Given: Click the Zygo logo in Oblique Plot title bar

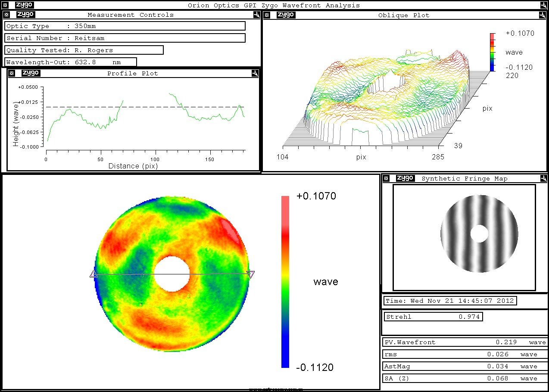Looking at the screenshot, I should coord(285,15).
